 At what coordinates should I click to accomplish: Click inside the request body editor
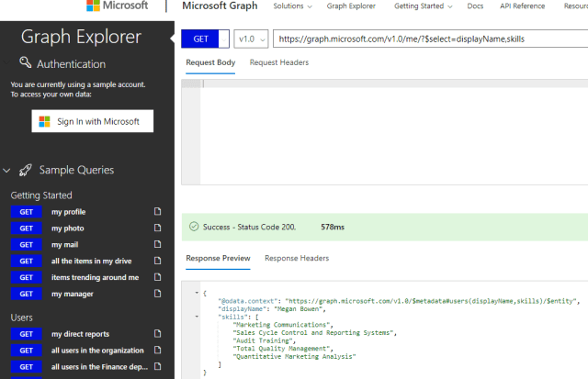394,132
